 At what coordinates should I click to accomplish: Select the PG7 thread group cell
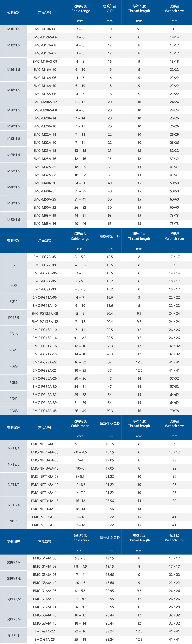pos(13,265)
